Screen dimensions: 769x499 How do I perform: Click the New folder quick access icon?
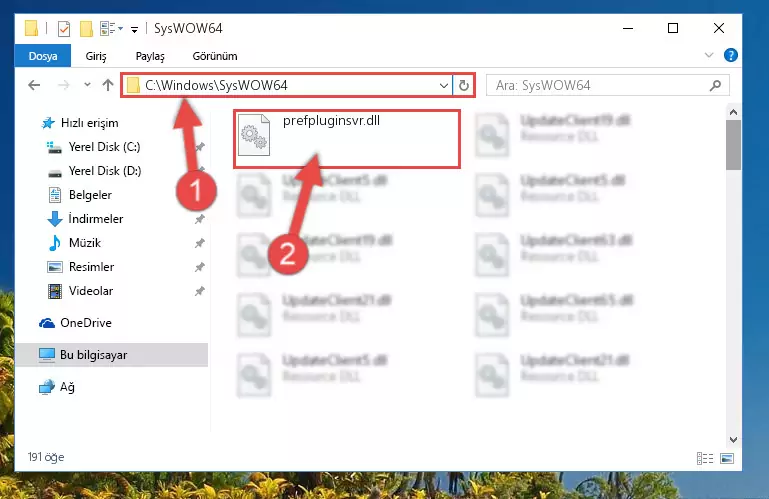[86, 28]
